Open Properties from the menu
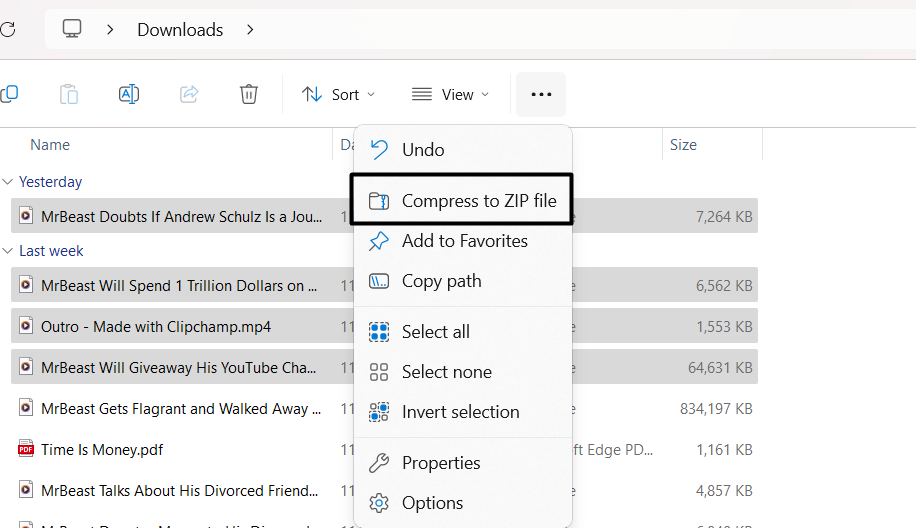Image resolution: width=916 pixels, height=528 pixels. pos(441,463)
